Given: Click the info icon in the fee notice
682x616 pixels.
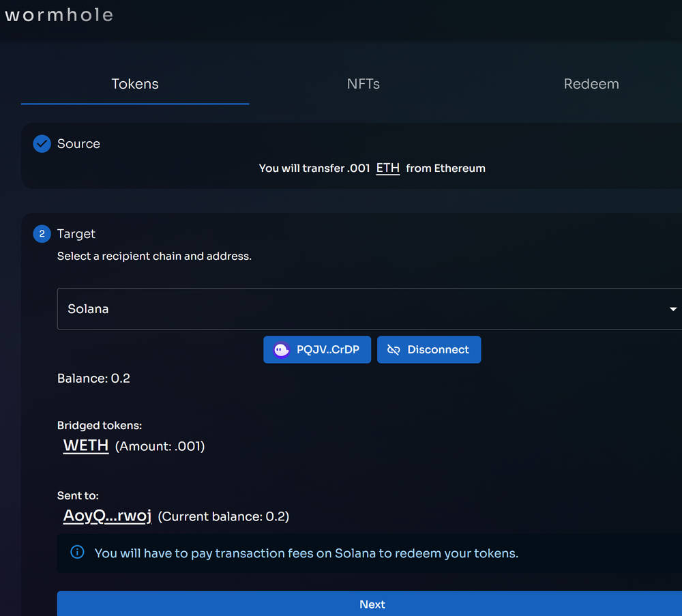Looking at the screenshot, I should [x=78, y=553].
